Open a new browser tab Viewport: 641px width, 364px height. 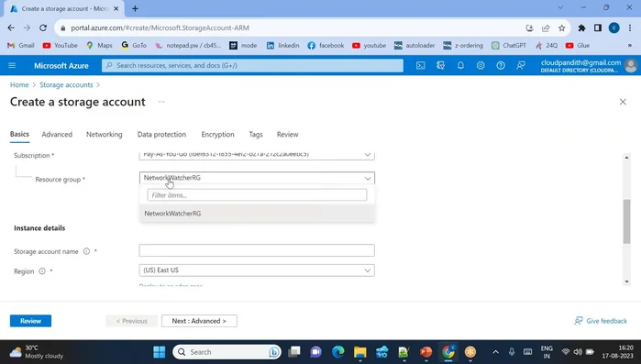136,8
